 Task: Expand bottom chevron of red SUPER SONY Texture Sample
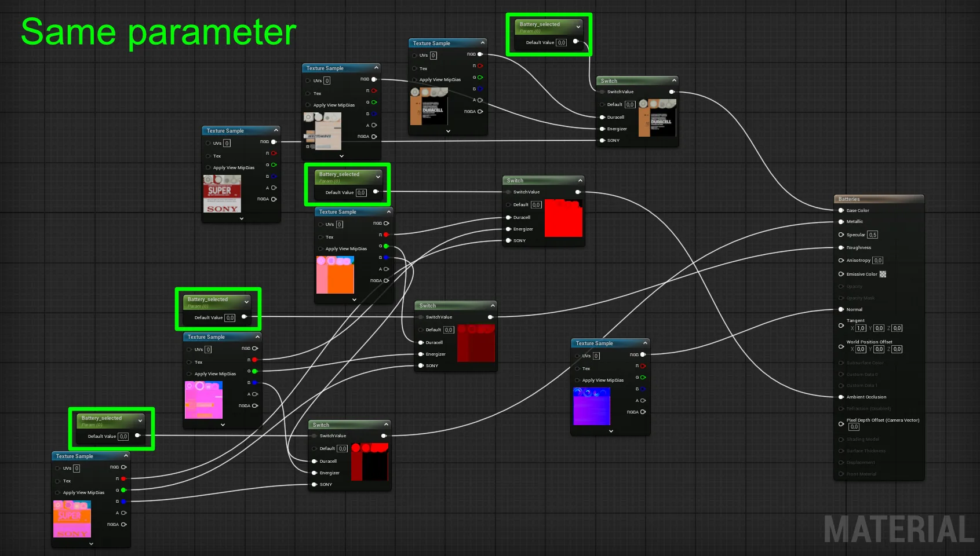pos(242,218)
